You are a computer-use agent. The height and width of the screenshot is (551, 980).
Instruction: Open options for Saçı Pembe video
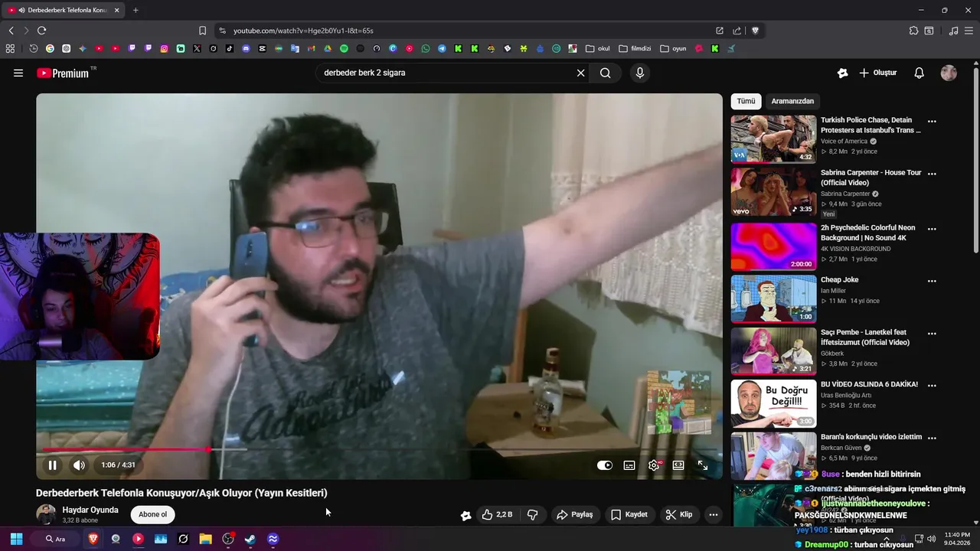pos(932,334)
